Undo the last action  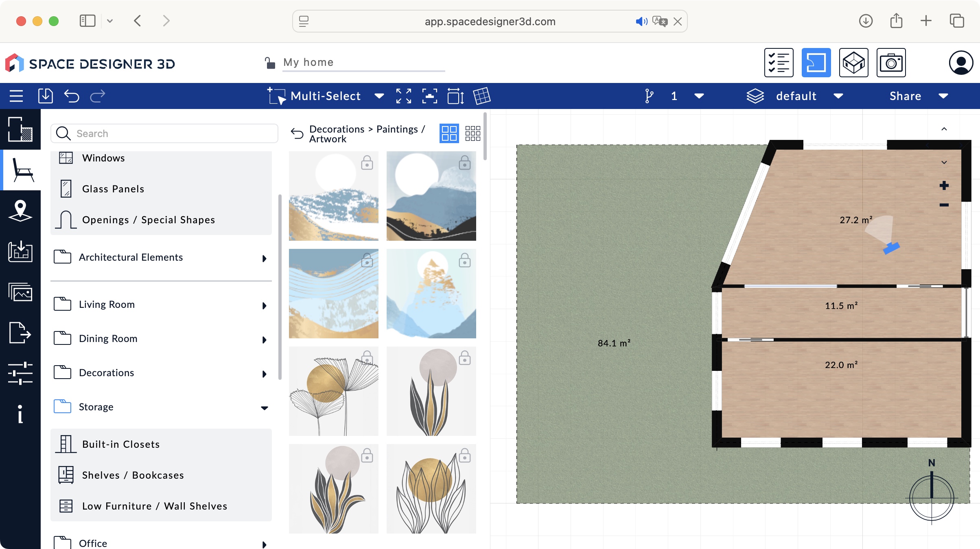[72, 96]
